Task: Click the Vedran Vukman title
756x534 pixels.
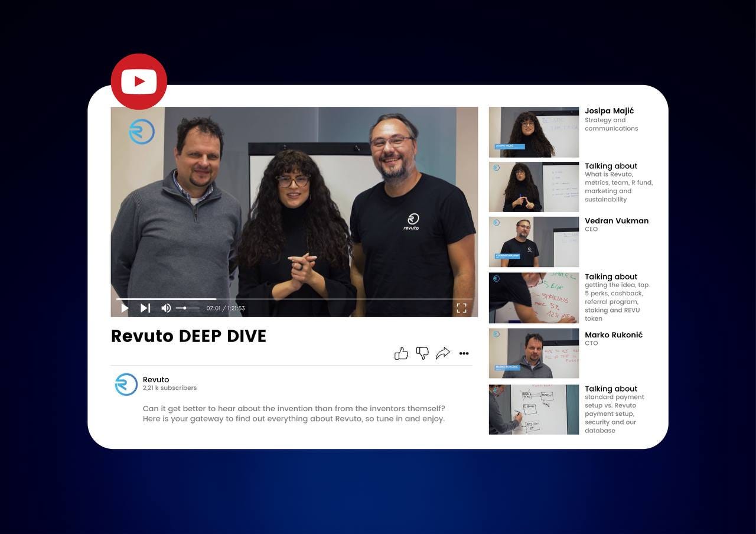Action: [x=617, y=221]
